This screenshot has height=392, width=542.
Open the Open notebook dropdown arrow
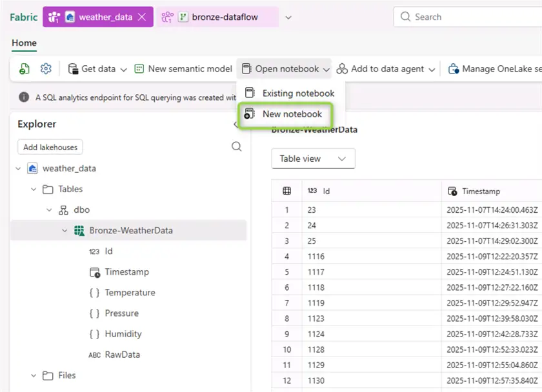326,70
